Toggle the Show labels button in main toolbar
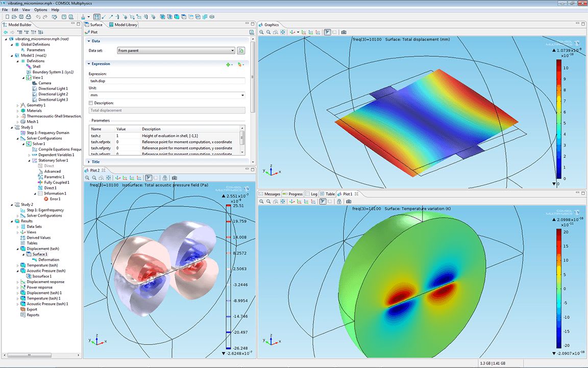This screenshot has height=368, width=588. point(97,17)
